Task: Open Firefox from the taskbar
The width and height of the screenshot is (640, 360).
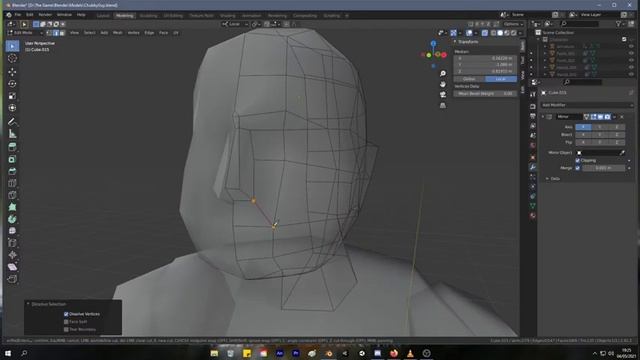Action: point(394,353)
